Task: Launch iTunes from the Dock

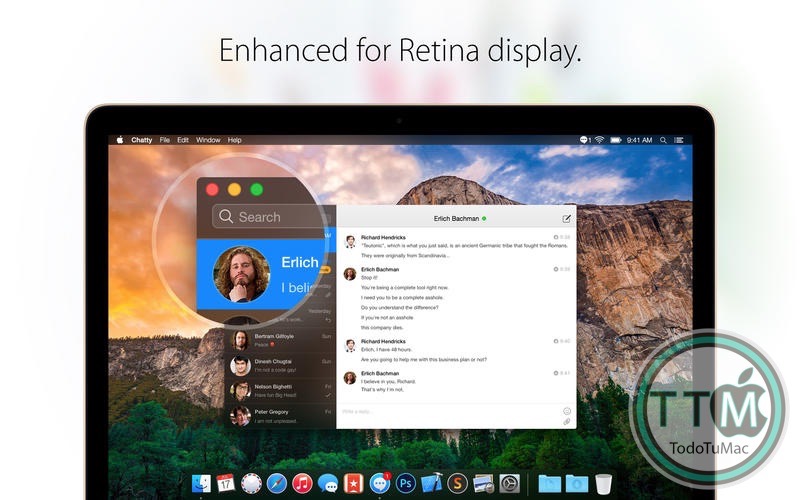Action: click(x=302, y=483)
